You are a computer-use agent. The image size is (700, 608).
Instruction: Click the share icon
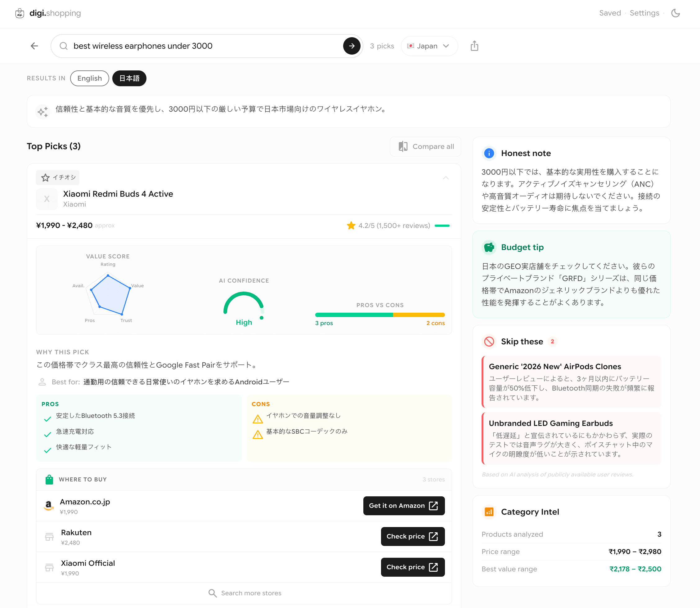tap(474, 46)
